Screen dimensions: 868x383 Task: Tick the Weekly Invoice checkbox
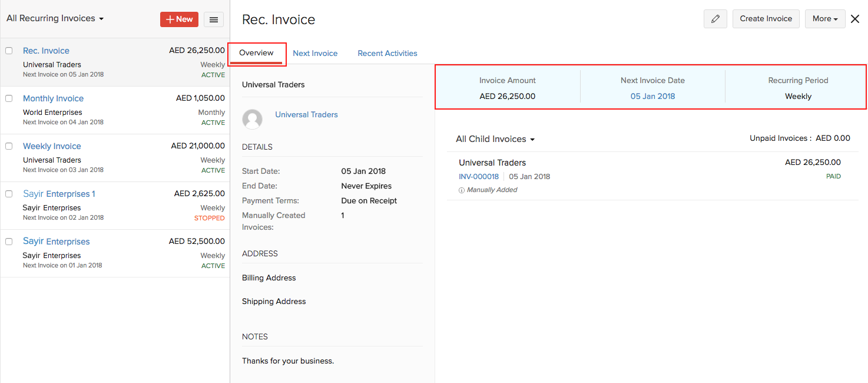pos(9,146)
